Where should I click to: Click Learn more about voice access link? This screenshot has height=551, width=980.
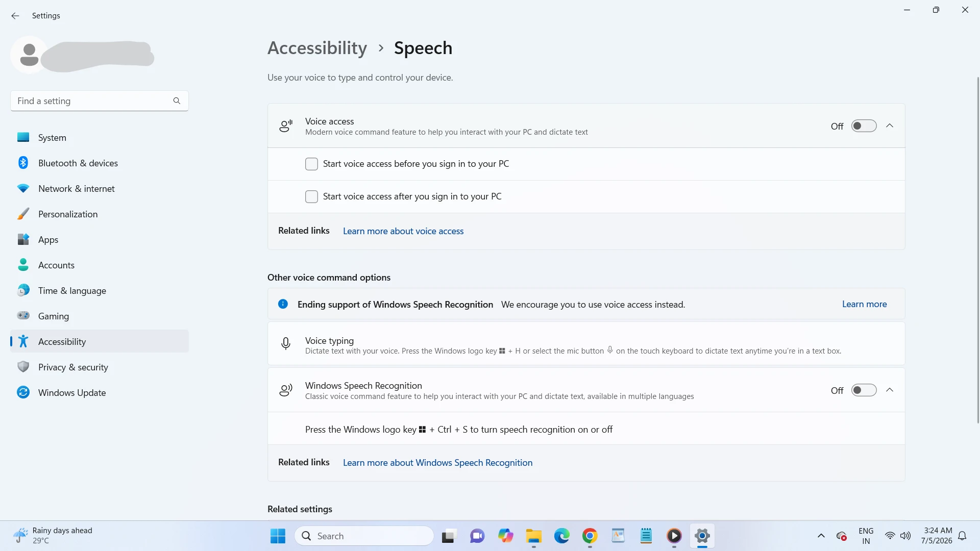[403, 231]
